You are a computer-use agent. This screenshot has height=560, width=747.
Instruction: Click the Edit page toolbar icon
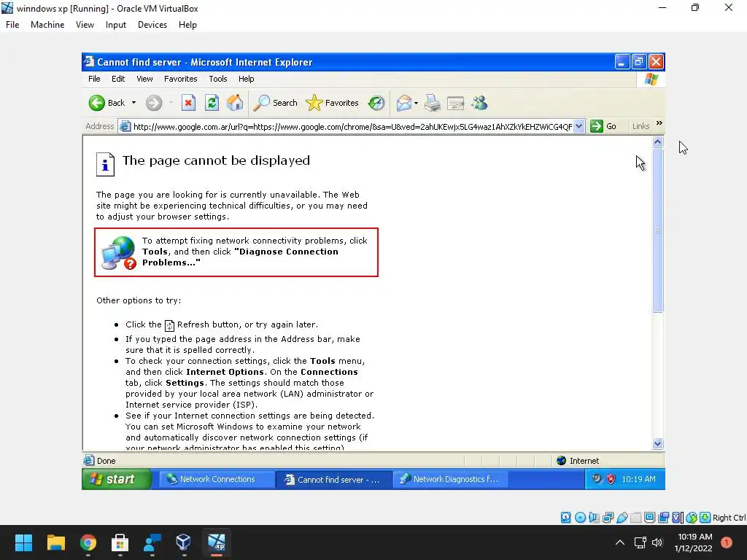click(455, 103)
